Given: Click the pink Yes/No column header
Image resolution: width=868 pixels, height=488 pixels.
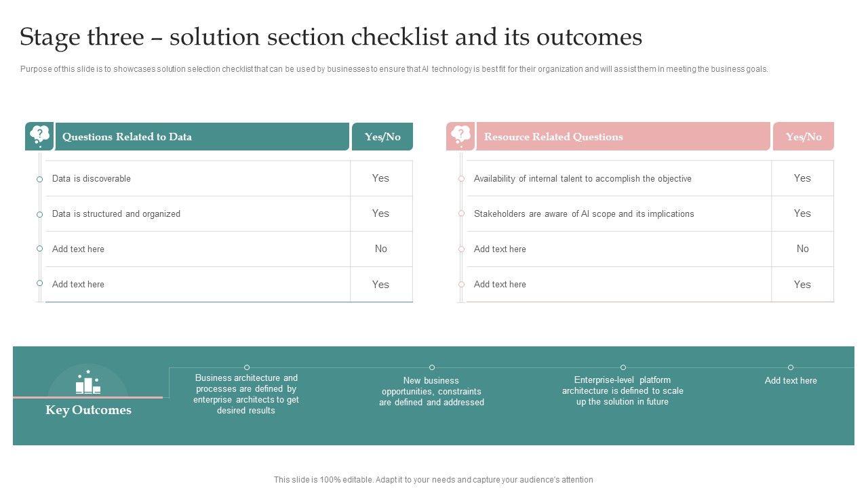Looking at the screenshot, I should [x=804, y=137].
